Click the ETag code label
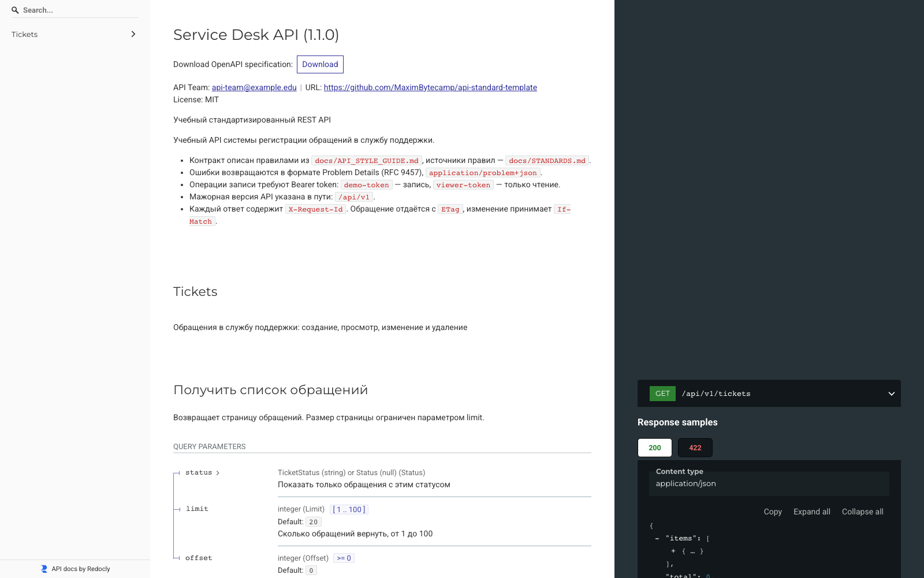This screenshot has width=924, height=578. point(450,209)
